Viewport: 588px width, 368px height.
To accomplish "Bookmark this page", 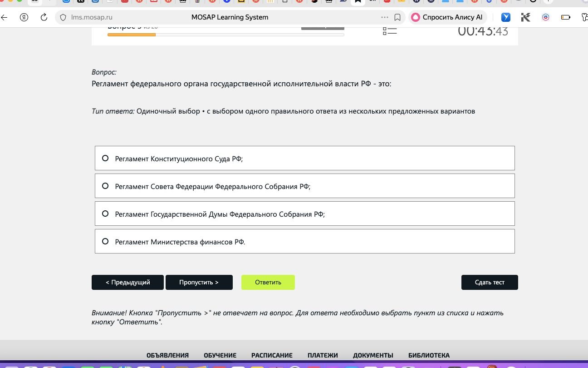I will pyautogui.click(x=397, y=17).
